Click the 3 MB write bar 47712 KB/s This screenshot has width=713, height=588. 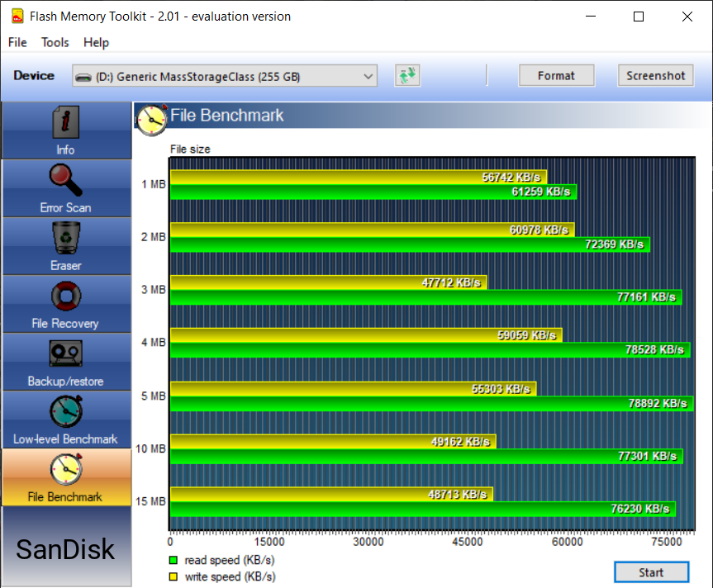coord(328,282)
